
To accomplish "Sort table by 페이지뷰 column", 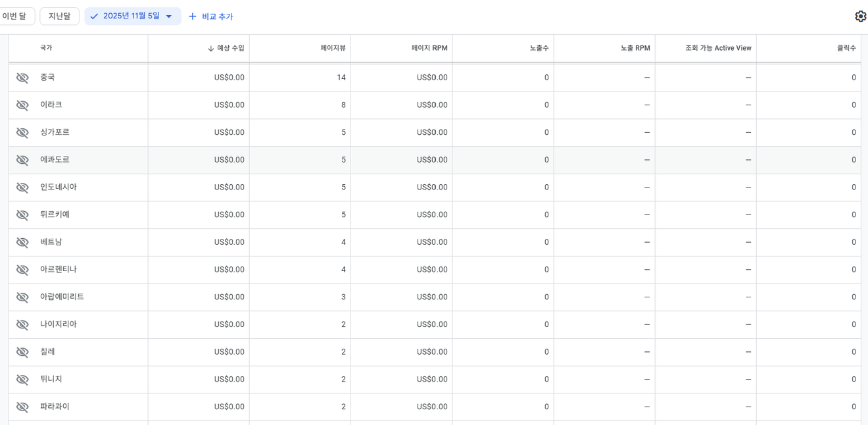I will 333,48.
